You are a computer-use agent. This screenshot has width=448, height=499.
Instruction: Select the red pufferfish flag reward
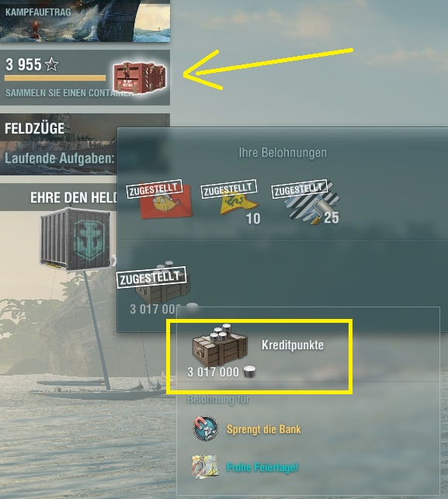pos(165,202)
